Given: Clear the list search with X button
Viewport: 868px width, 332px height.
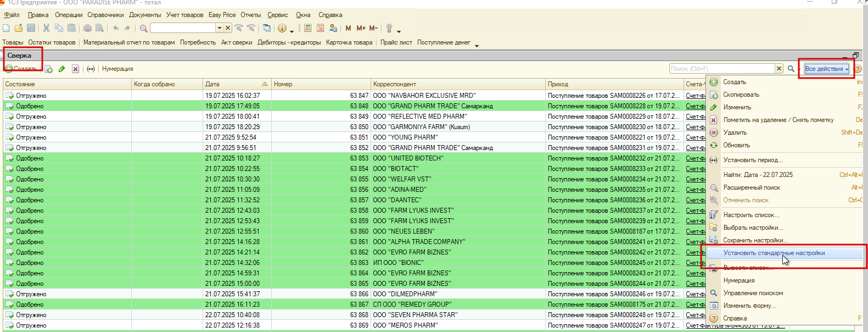Looking at the screenshot, I should point(779,69).
